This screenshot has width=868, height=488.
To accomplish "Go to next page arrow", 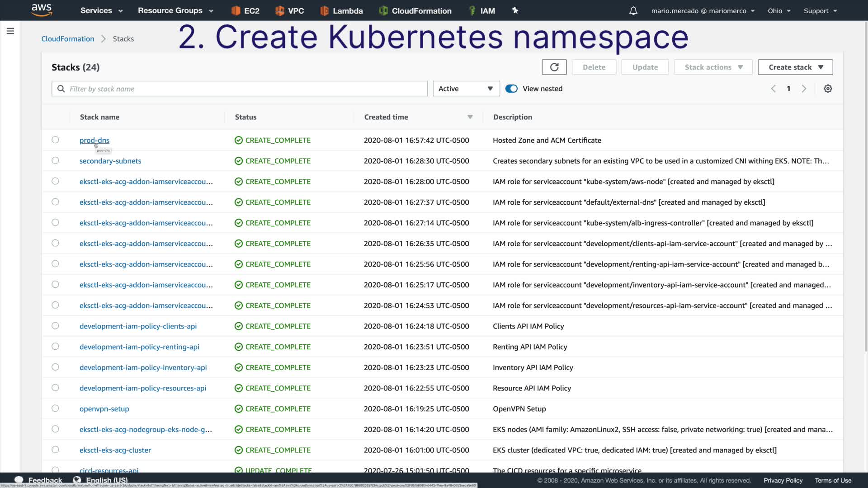I will pyautogui.click(x=804, y=89).
